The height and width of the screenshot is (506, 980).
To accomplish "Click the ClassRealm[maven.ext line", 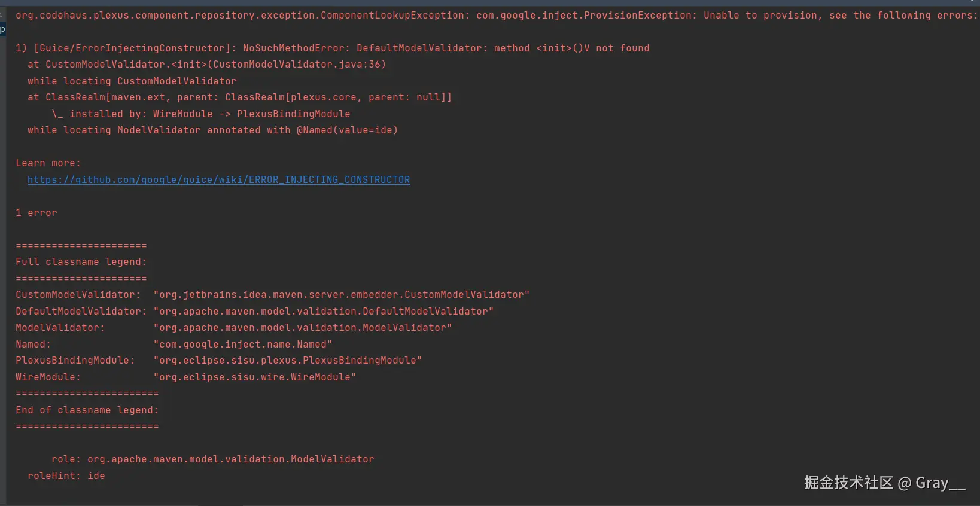I will [239, 97].
